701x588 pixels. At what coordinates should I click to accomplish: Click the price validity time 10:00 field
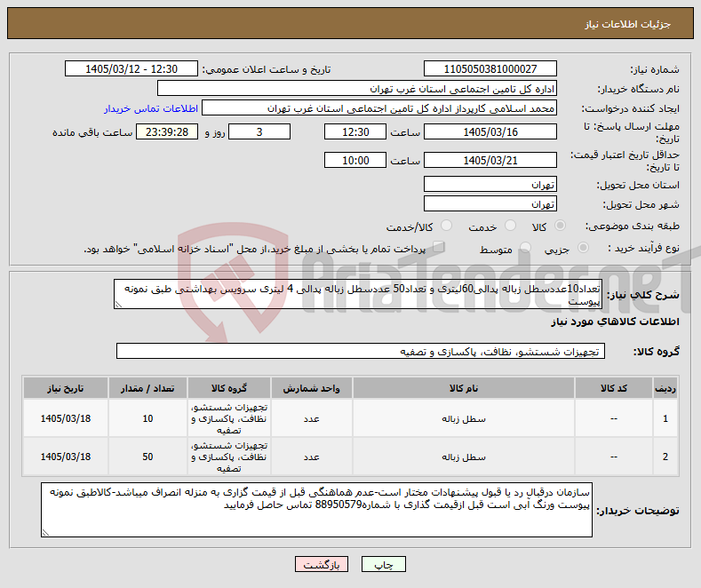pos(355,160)
